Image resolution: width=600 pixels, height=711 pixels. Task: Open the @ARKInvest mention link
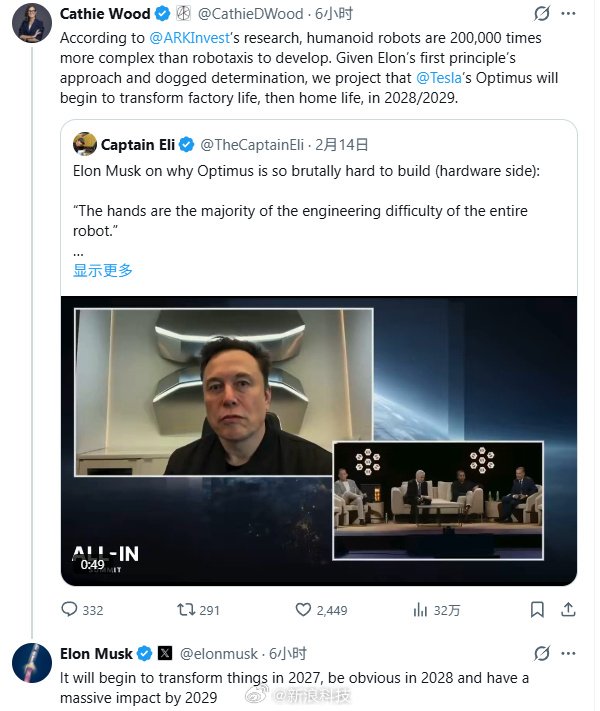193,36
